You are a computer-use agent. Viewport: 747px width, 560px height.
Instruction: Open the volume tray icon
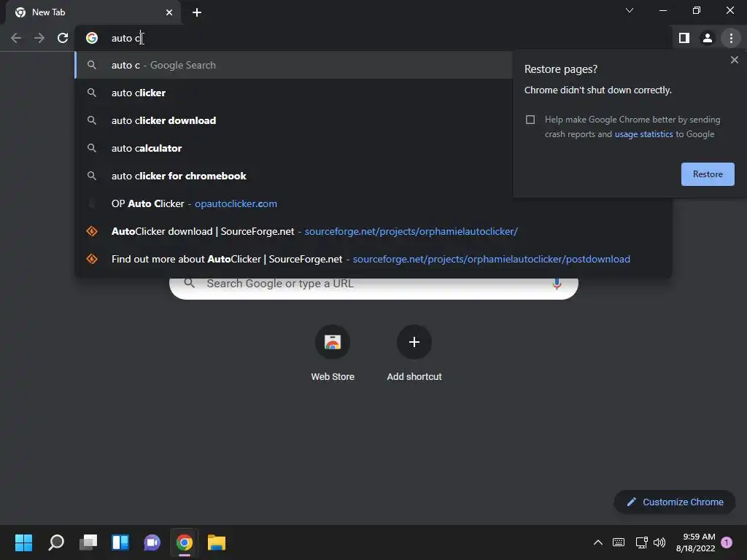(x=659, y=542)
